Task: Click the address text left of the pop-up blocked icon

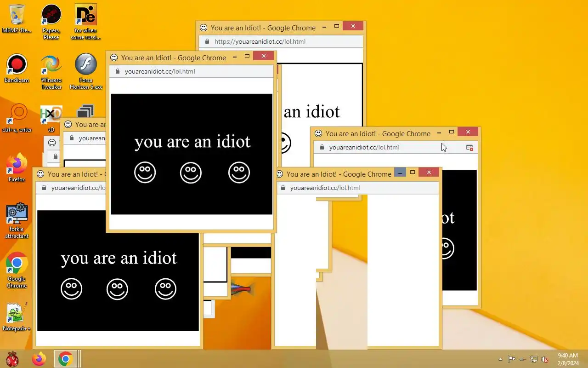Action: tap(364, 147)
